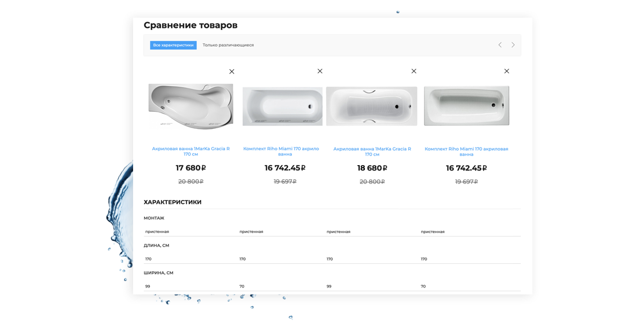
Task: View the last column's bathtub photo
Action: (466, 106)
